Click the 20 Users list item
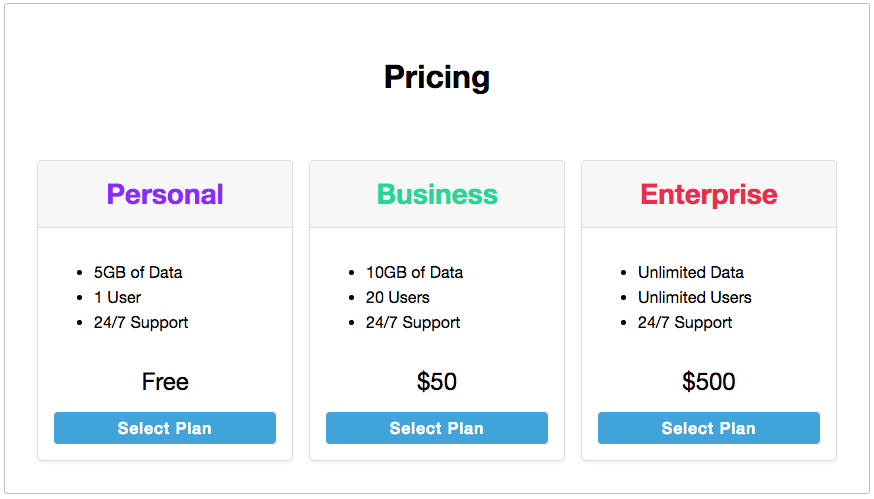Viewport: 874px width, 499px height. coord(397,297)
